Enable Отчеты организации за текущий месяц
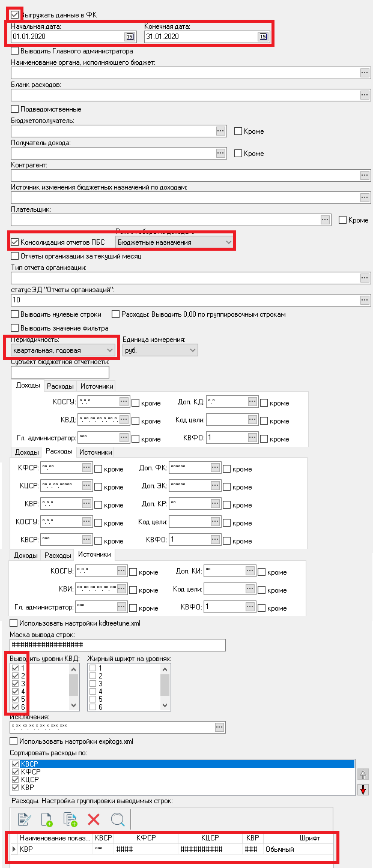 pos(15,256)
